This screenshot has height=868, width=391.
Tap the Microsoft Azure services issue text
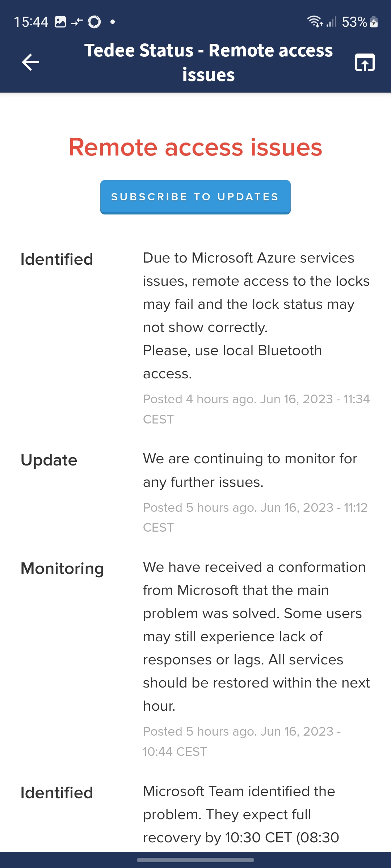[256, 315]
